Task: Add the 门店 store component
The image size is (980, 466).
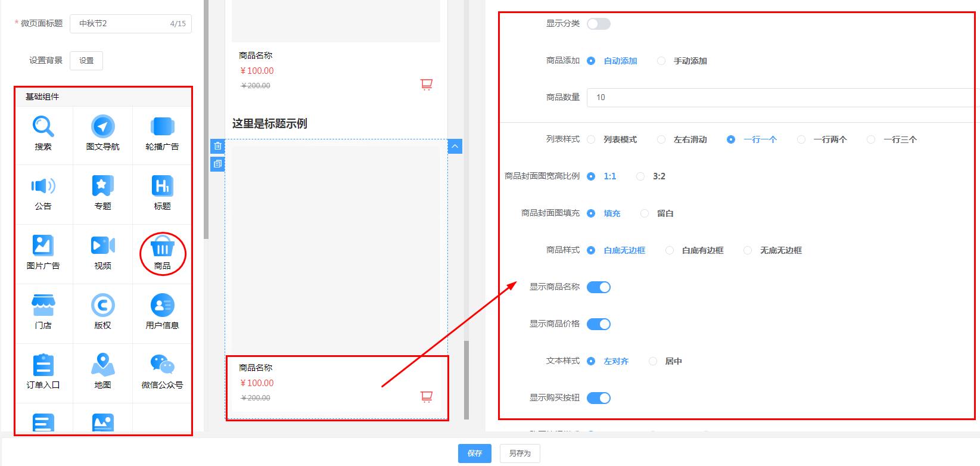Action: (x=43, y=313)
